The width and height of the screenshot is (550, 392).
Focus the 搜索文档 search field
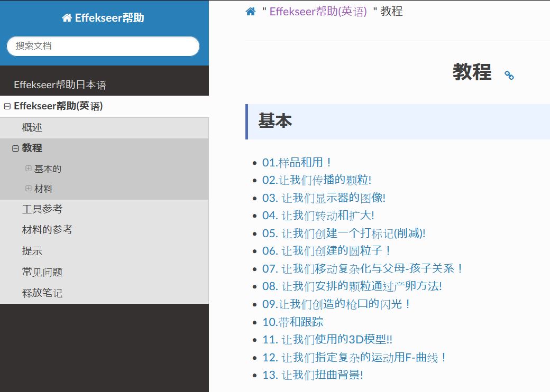click(x=103, y=46)
